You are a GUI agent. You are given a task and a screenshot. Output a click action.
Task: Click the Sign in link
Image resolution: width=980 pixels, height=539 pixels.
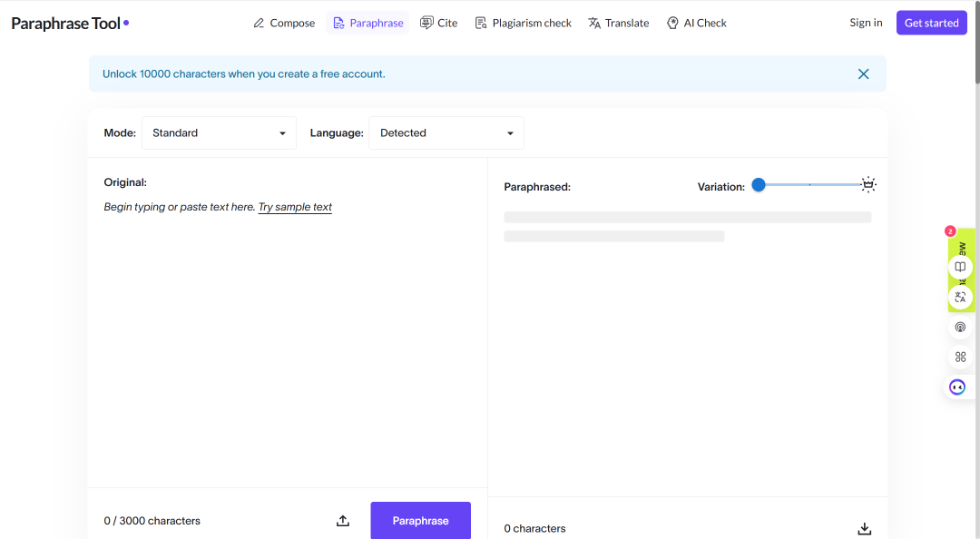pyautogui.click(x=866, y=23)
